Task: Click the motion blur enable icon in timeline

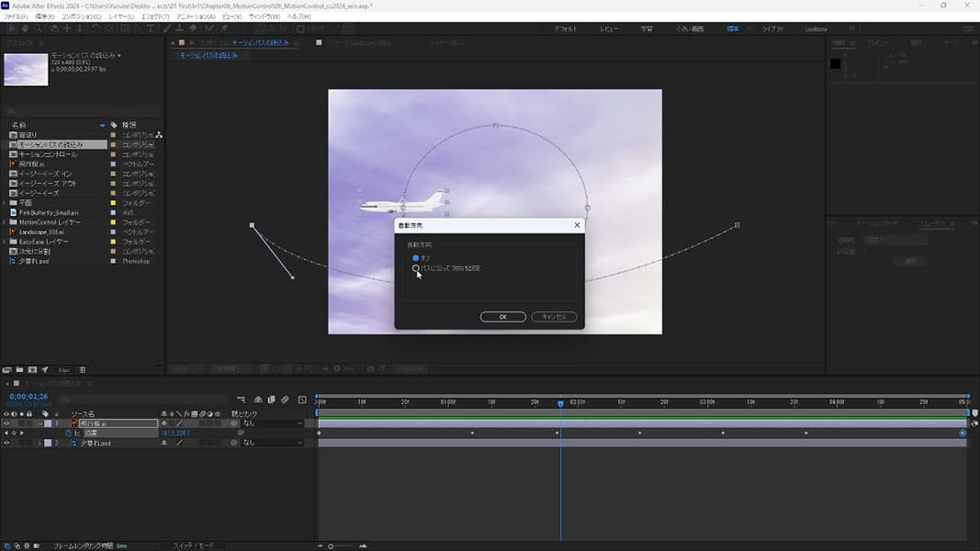Action: [286, 399]
